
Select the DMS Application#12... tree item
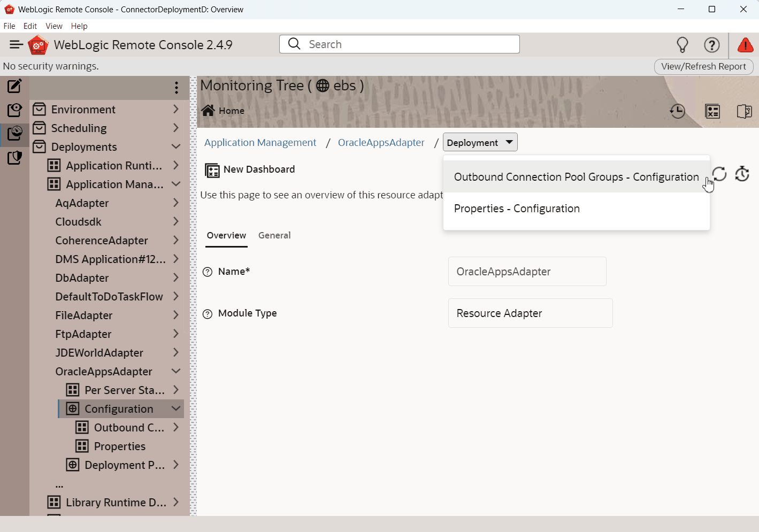[x=111, y=259]
